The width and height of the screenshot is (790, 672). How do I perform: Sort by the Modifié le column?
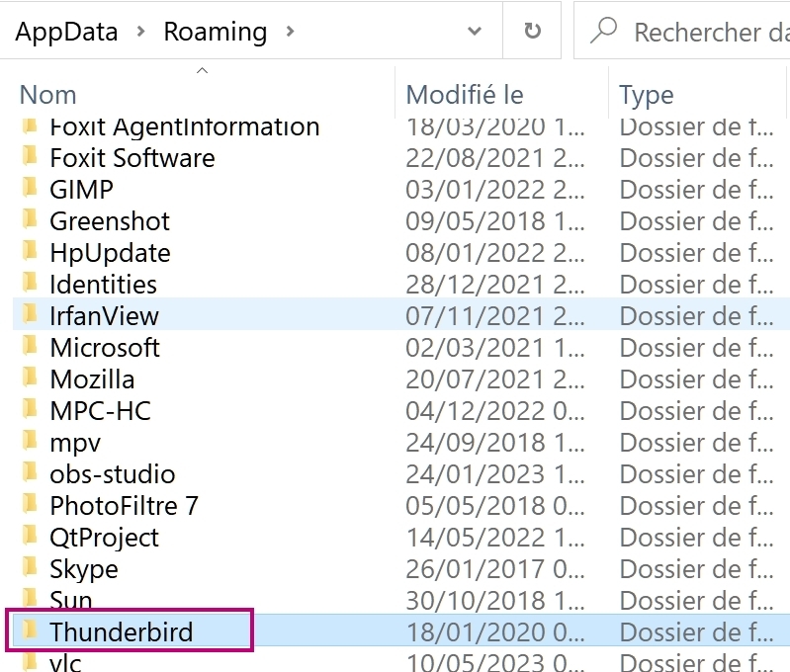tap(465, 95)
